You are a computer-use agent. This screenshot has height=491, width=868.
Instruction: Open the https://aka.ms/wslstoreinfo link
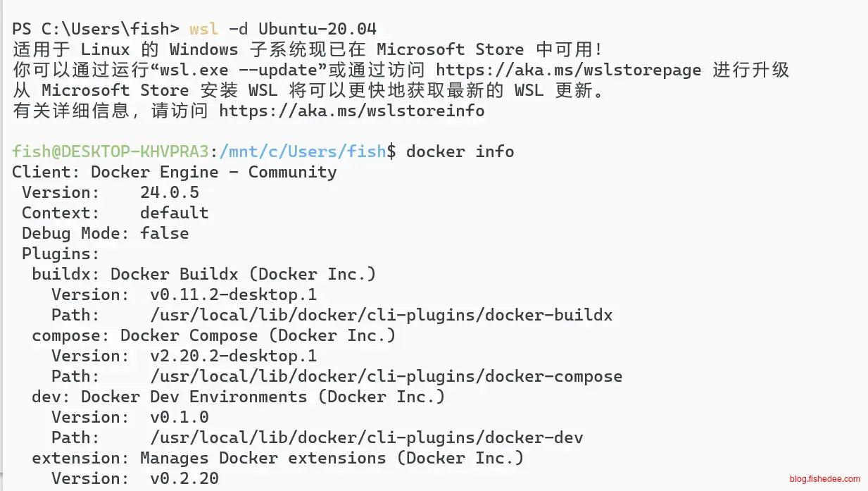tap(351, 111)
